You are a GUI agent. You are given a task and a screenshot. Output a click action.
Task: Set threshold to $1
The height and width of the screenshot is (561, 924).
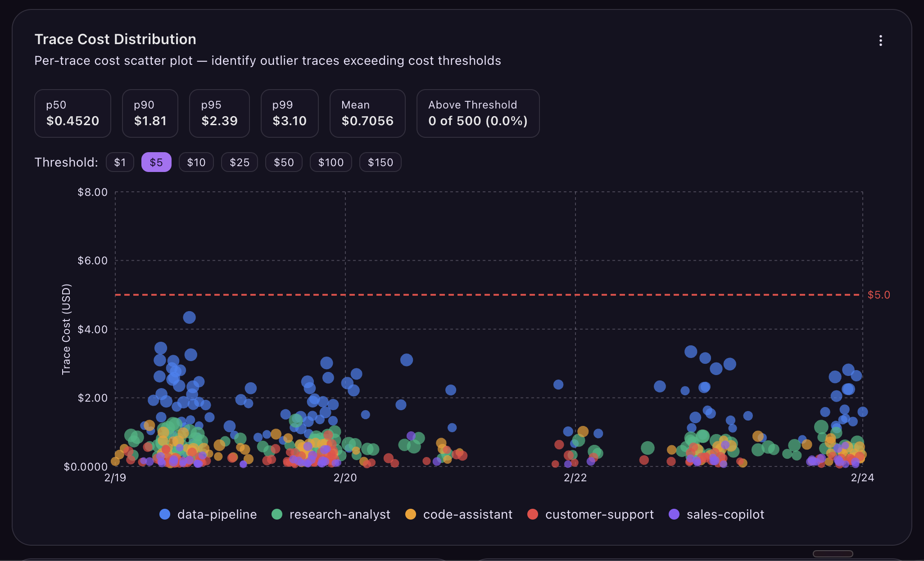(120, 162)
